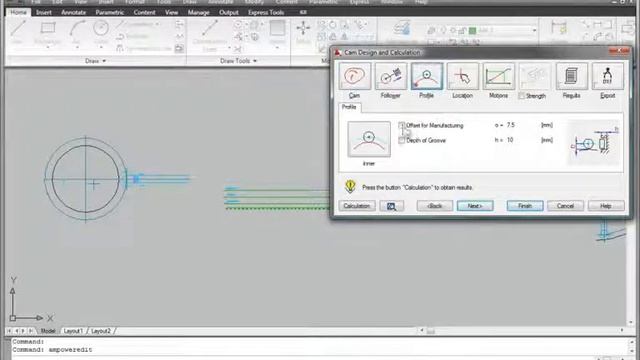640x360 pixels.
Task: Enable Offset for Manufacturing checkbox
Action: [x=402, y=125]
